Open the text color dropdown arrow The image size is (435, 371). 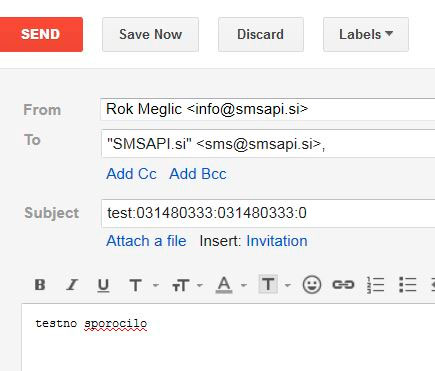click(x=244, y=285)
